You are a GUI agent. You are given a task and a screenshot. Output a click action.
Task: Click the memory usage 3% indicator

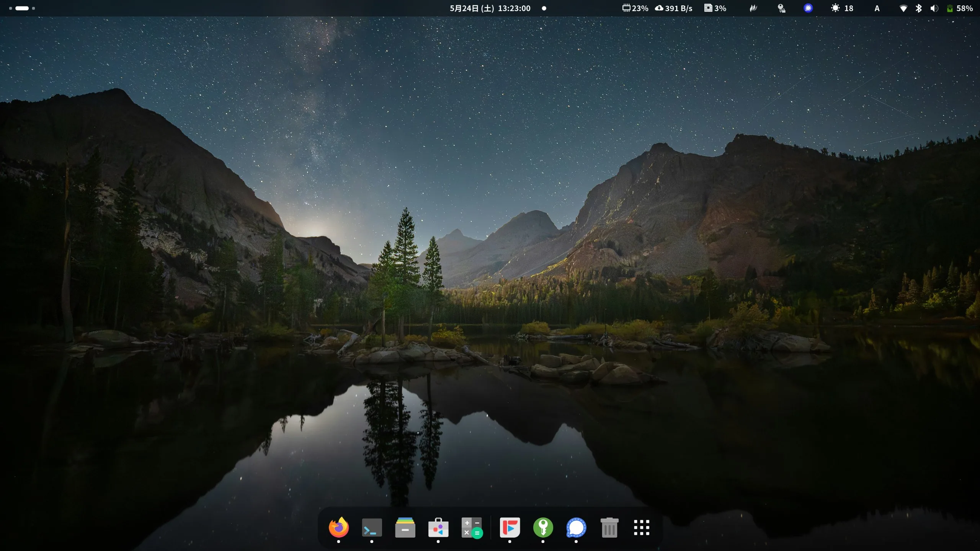(715, 8)
